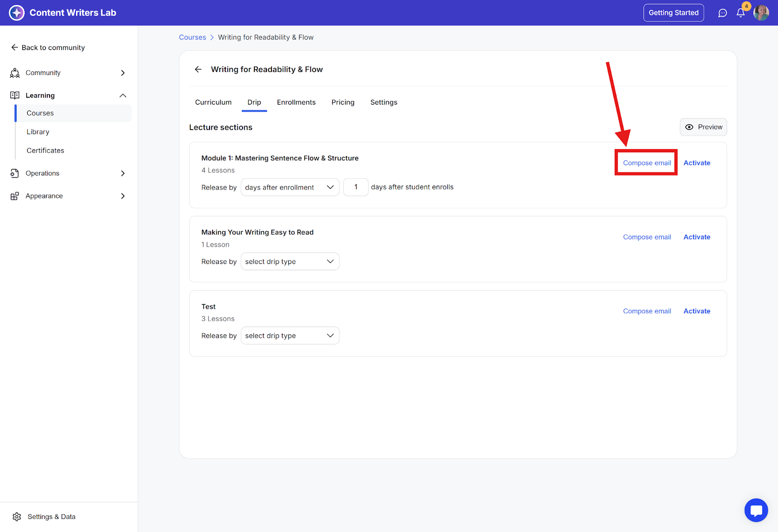Open Library in the sidebar
The height and width of the screenshot is (532, 778).
pyautogui.click(x=38, y=132)
